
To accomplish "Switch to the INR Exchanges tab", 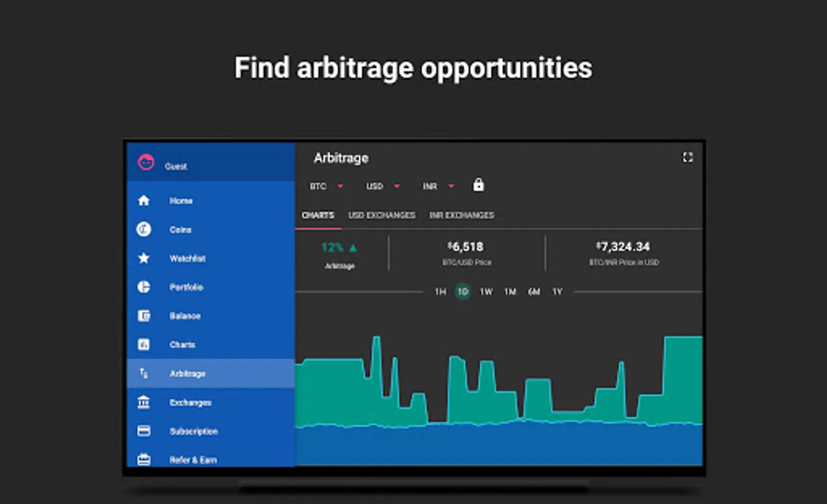I will pos(462,215).
